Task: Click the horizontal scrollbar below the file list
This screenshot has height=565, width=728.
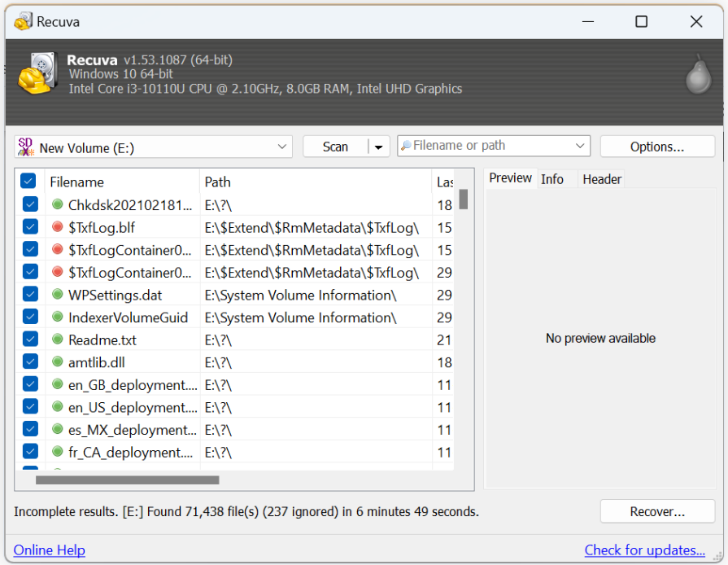Action: [x=126, y=480]
